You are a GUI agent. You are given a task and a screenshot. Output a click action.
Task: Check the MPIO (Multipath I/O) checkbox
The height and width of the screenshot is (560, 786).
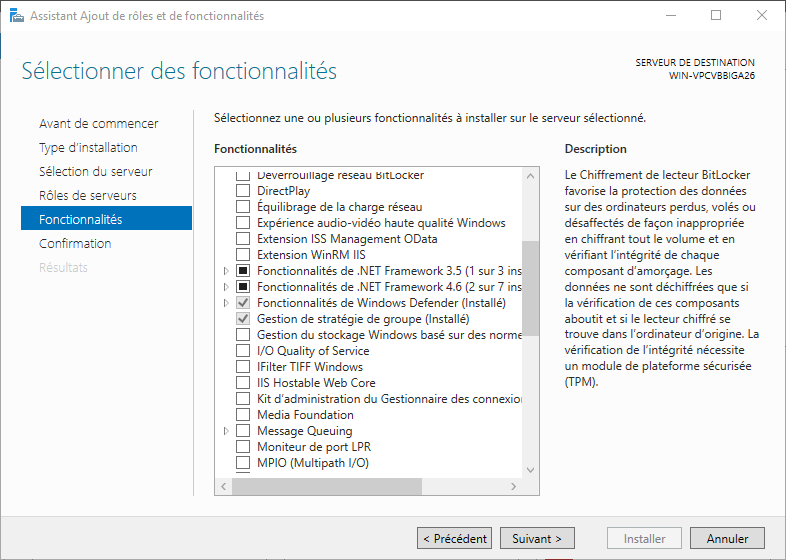tap(243, 463)
